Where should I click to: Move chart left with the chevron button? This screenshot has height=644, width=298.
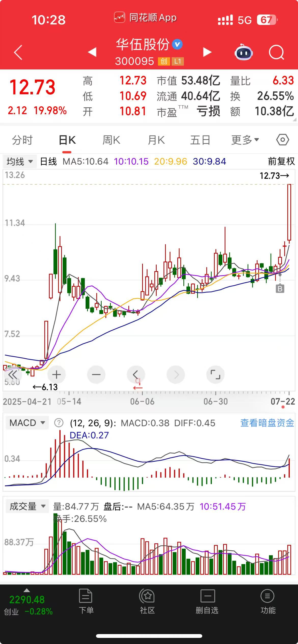click(136, 374)
